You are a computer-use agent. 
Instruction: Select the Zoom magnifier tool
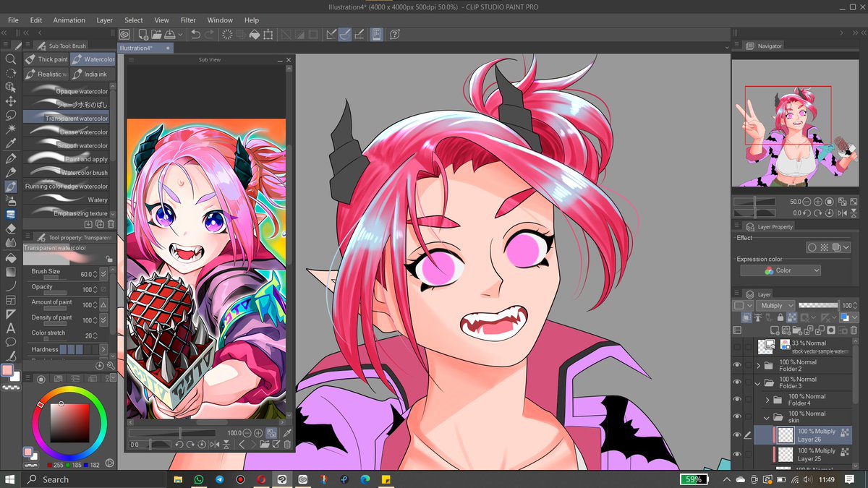11,59
